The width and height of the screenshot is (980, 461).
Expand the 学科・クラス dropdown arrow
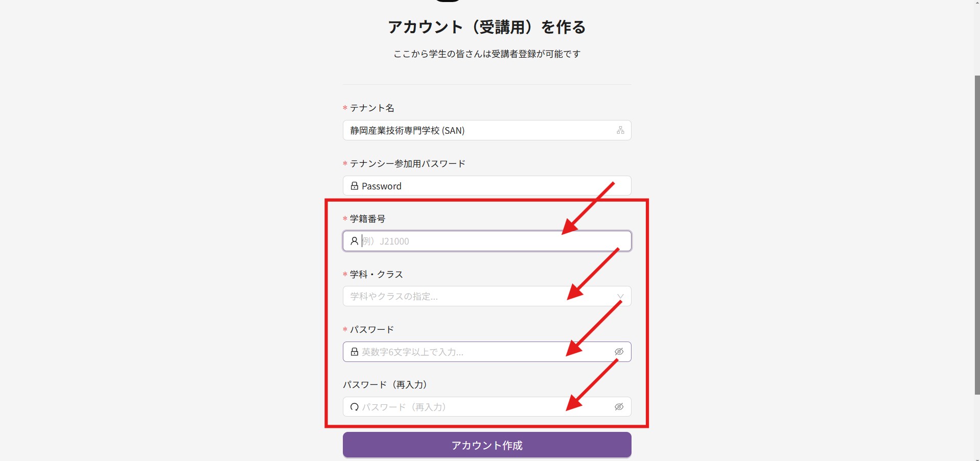coord(620,297)
